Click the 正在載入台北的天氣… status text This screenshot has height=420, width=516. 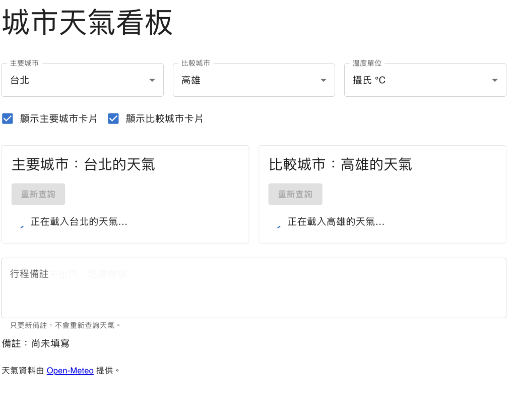click(x=79, y=222)
